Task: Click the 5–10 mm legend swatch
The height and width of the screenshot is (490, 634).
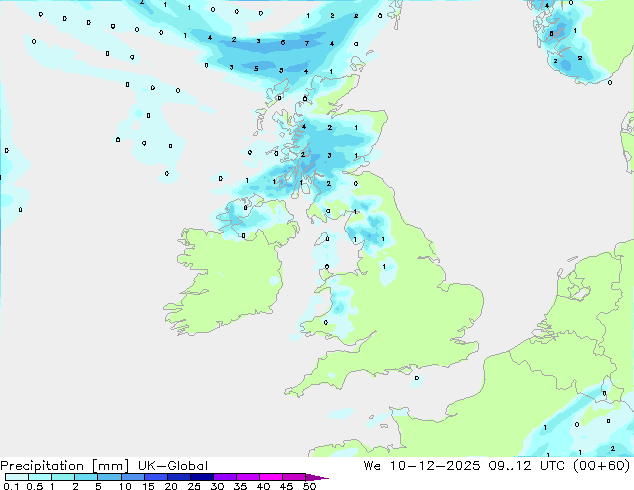Action: click(109, 477)
